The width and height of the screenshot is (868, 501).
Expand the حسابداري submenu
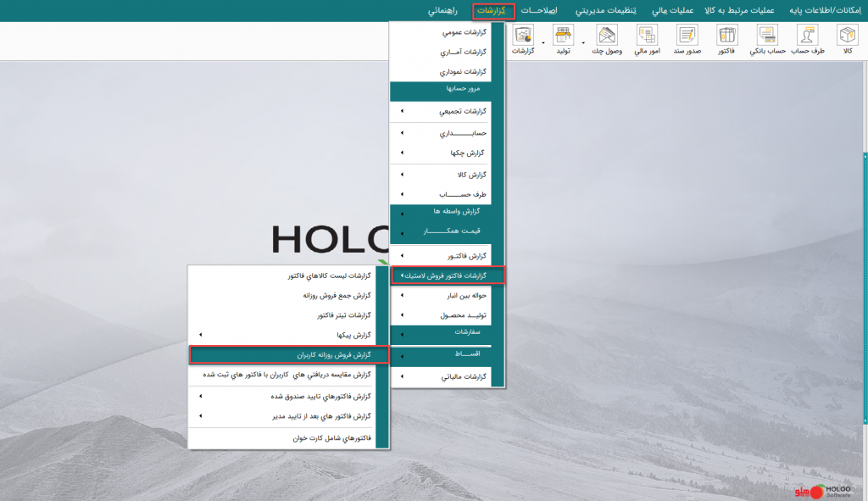click(440, 133)
